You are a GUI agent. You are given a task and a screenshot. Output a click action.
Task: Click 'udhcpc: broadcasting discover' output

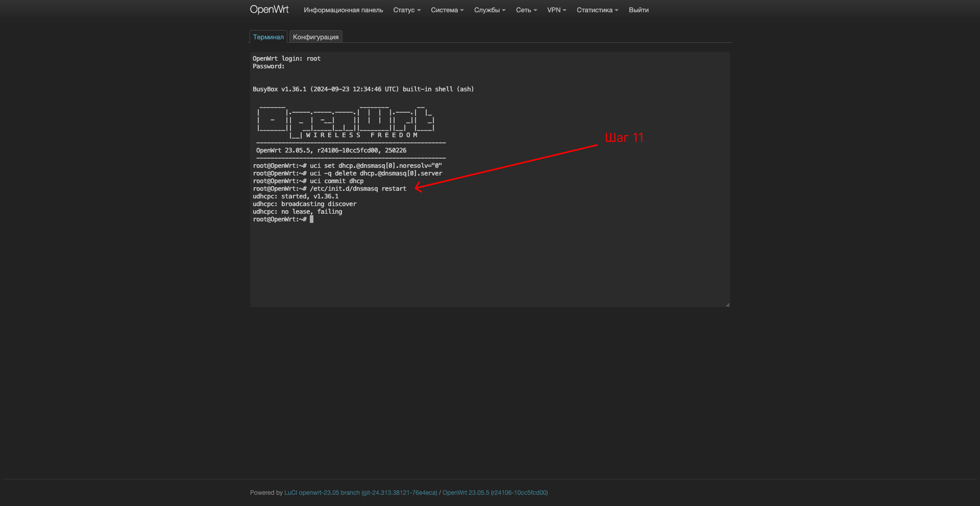click(305, 204)
